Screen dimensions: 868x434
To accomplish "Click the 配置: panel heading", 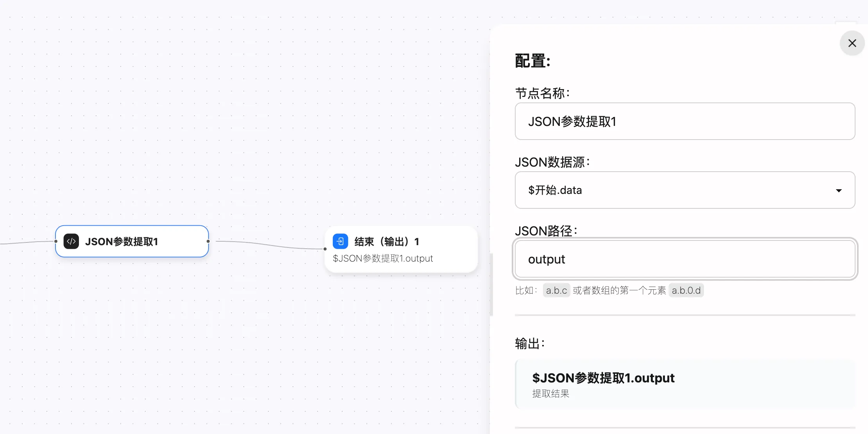I will (532, 61).
